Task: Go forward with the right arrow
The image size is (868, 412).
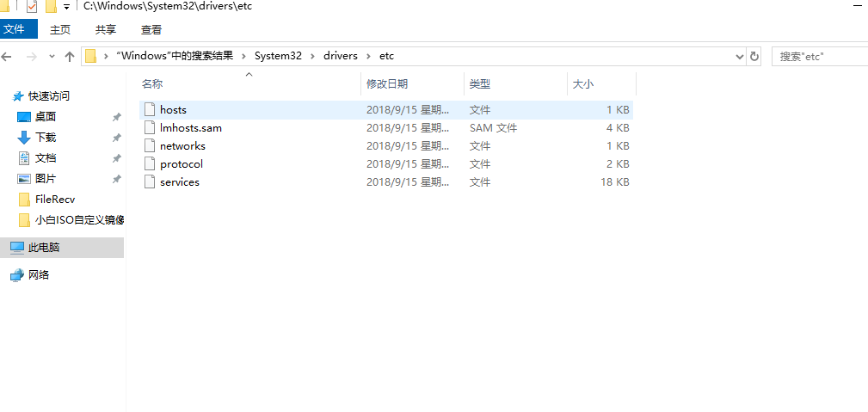Action: pos(32,56)
